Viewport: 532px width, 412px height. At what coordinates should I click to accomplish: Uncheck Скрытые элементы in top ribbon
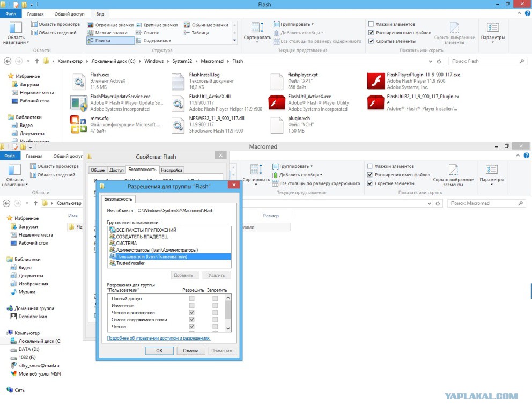[x=371, y=41]
